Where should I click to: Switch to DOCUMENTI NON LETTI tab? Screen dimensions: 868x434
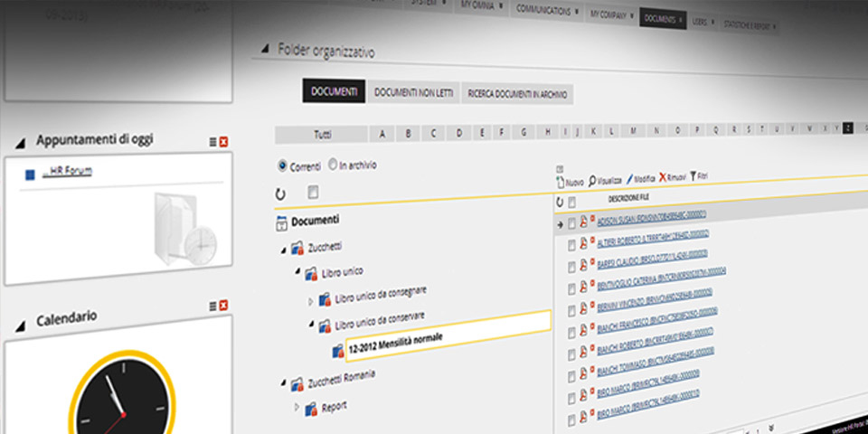tap(413, 92)
